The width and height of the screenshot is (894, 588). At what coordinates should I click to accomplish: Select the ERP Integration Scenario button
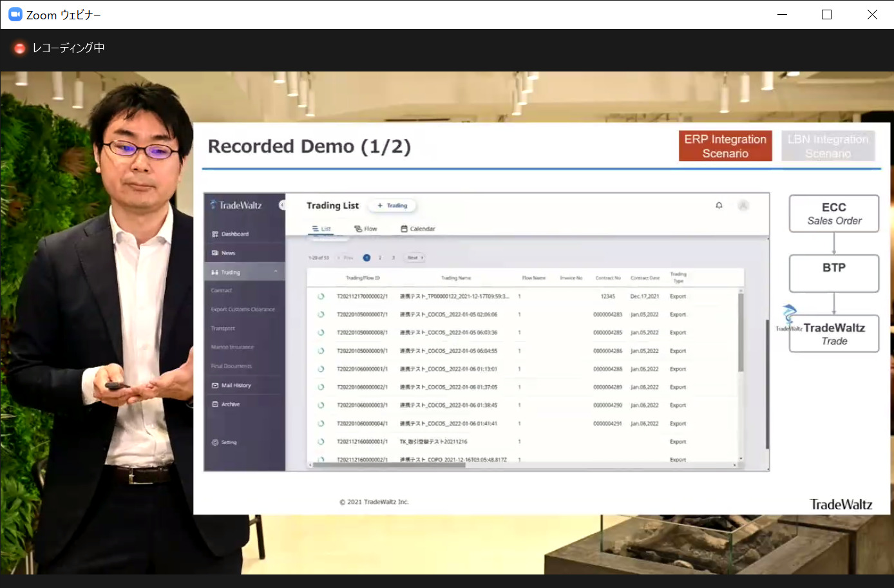click(x=725, y=146)
